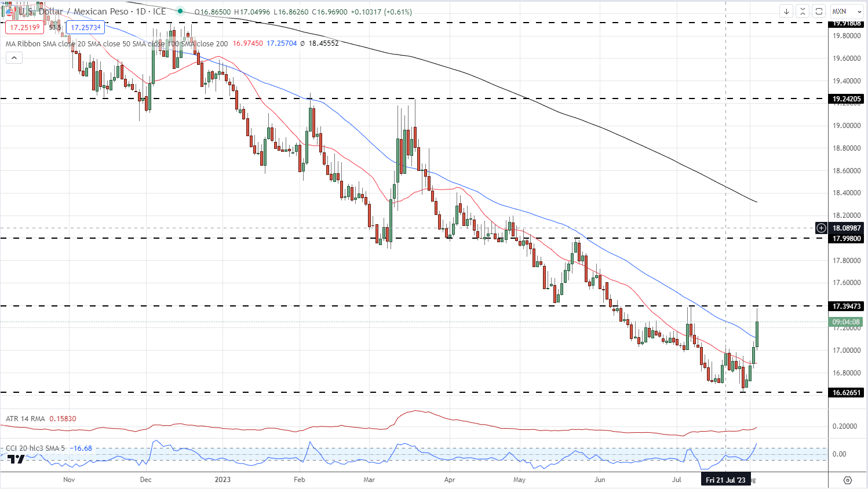Click the Feb label on time axis

pyautogui.click(x=299, y=479)
